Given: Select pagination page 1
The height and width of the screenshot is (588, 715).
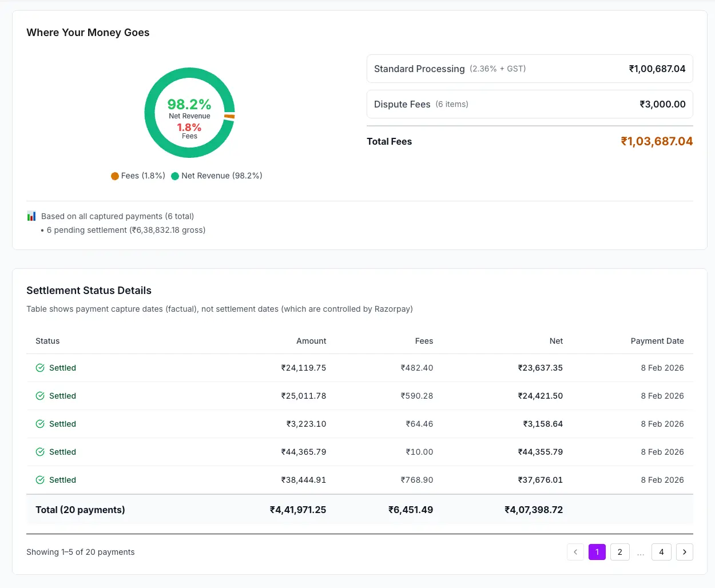Looking at the screenshot, I should click(x=597, y=552).
